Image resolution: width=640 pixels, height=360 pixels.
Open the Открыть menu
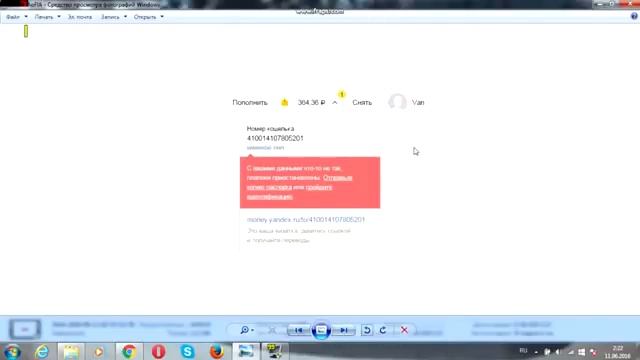click(149, 17)
